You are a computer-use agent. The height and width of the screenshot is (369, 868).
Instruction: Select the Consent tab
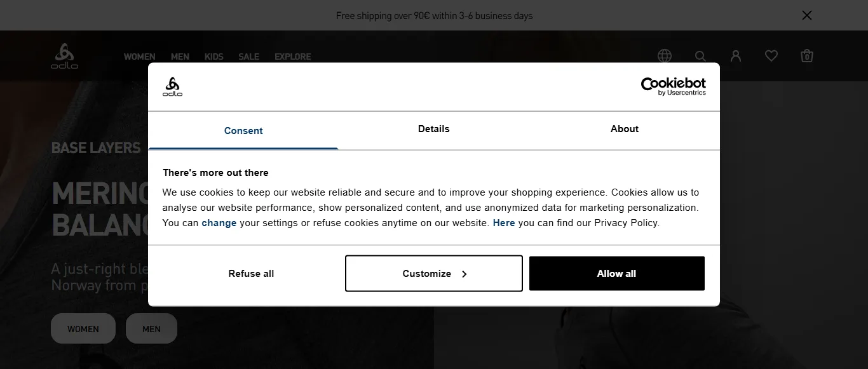click(x=243, y=131)
